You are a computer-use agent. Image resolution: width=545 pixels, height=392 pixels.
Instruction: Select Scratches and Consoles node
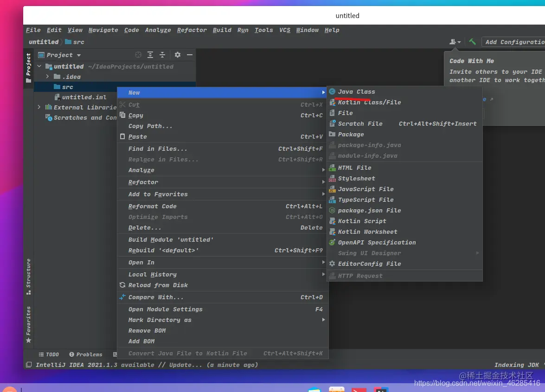click(x=81, y=117)
